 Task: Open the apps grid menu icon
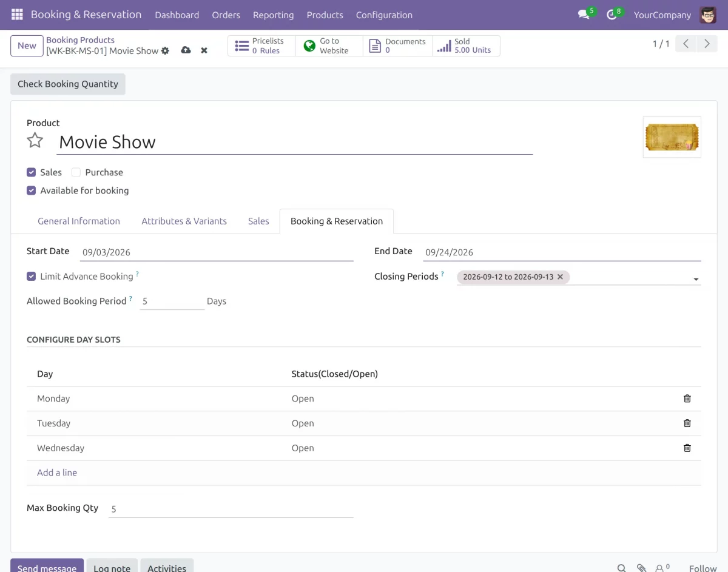point(17,15)
